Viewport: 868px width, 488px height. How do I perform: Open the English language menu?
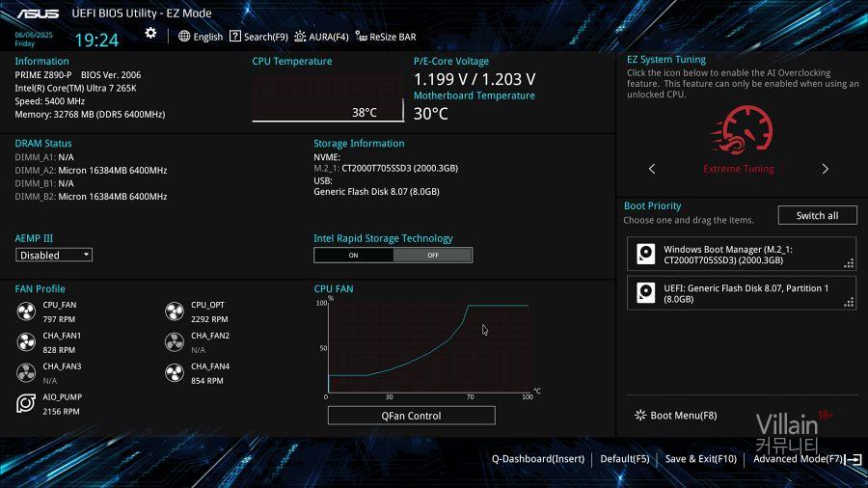pyautogui.click(x=201, y=37)
